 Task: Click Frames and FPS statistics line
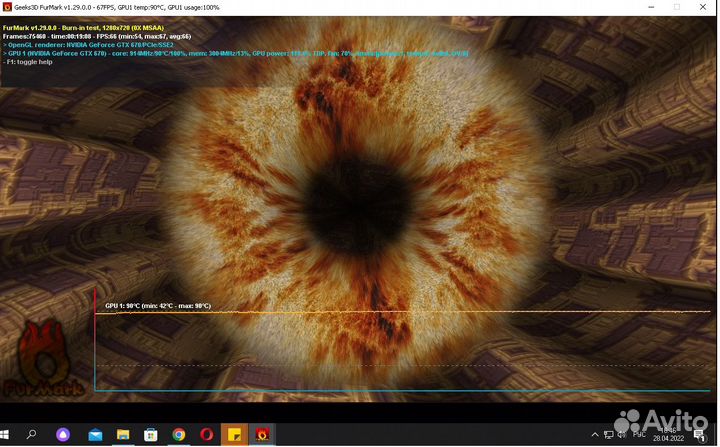(x=97, y=36)
